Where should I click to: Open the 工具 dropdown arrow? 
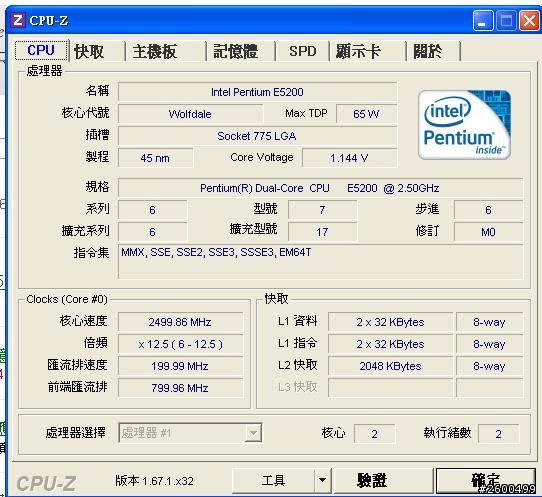(x=323, y=480)
